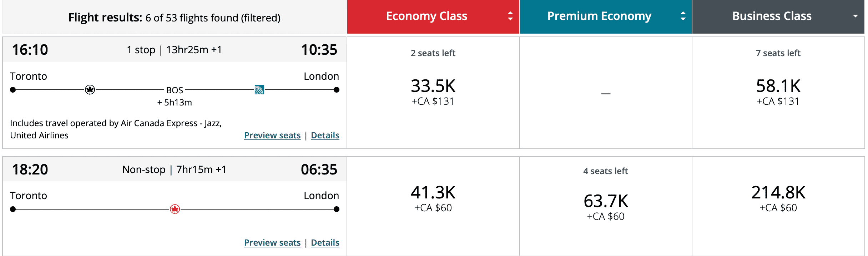Choose 41.3K economy non-stop fare
The width and height of the screenshot is (868, 256).
433,193
